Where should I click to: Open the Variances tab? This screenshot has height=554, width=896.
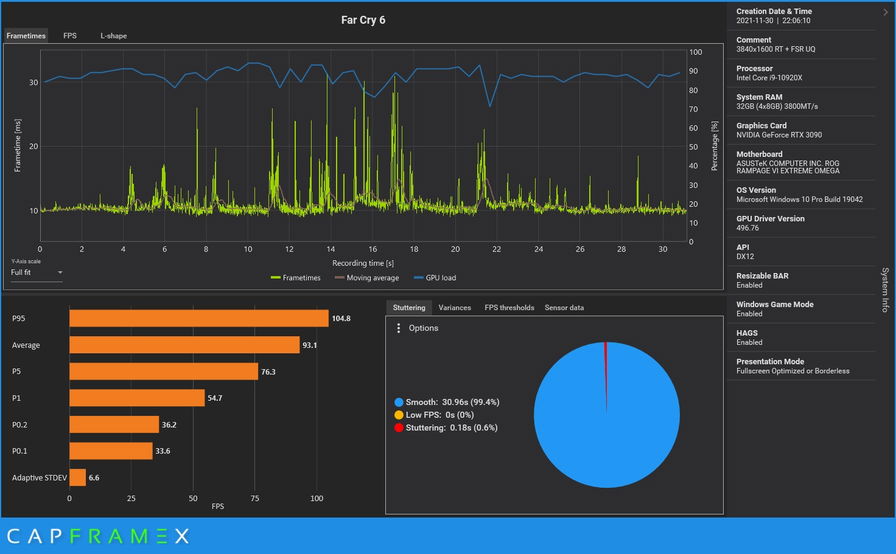pos(454,308)
